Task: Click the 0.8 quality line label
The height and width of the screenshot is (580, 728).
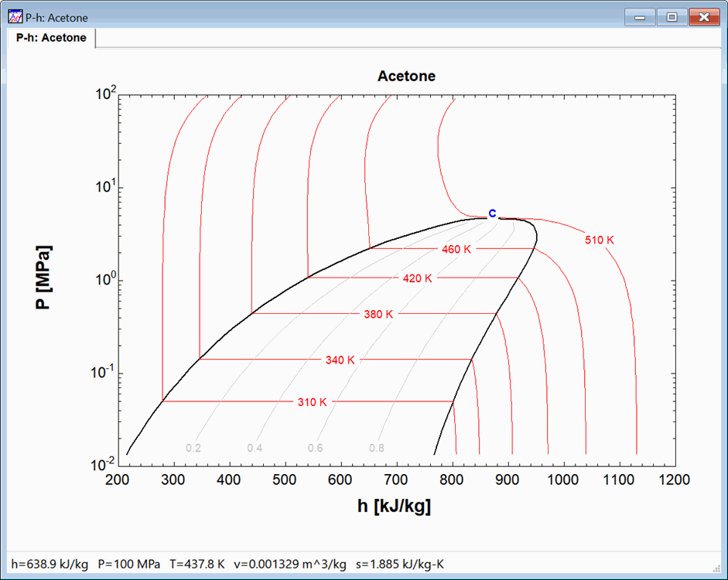Action: pyautogui.click(x=376, y=449)
